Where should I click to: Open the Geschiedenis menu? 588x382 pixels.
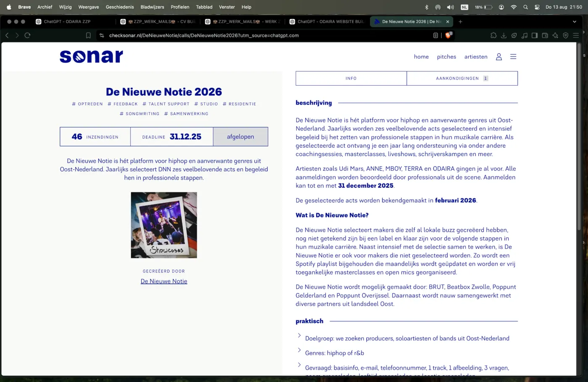click(x=120, y=7)
